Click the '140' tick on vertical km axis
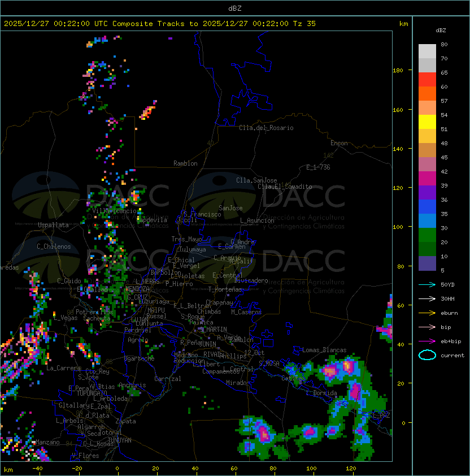This screenshot has height=476, width=470. (398, 149)
